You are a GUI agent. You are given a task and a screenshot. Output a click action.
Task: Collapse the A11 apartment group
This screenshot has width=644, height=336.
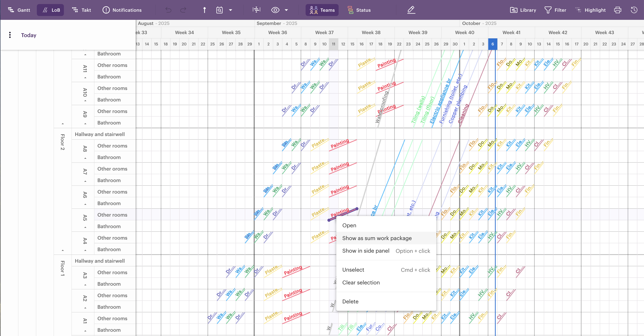[x=85, y=78]
